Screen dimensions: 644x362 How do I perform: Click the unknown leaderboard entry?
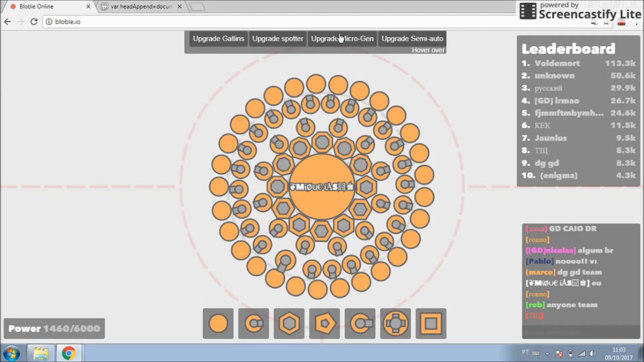[x=554, y=76]
